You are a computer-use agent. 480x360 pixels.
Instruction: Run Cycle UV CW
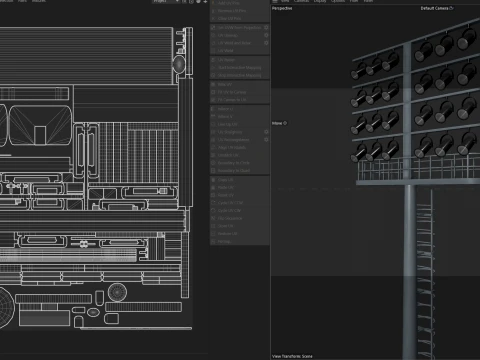(239, 210)
